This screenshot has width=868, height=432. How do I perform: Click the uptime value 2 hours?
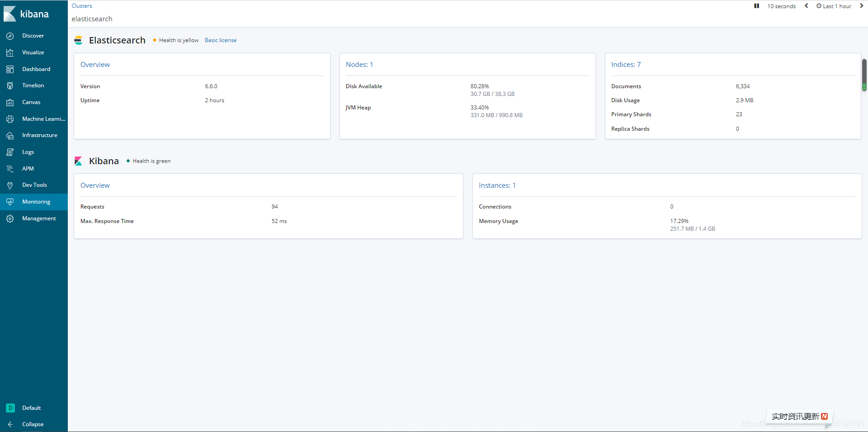click(215, 100)
